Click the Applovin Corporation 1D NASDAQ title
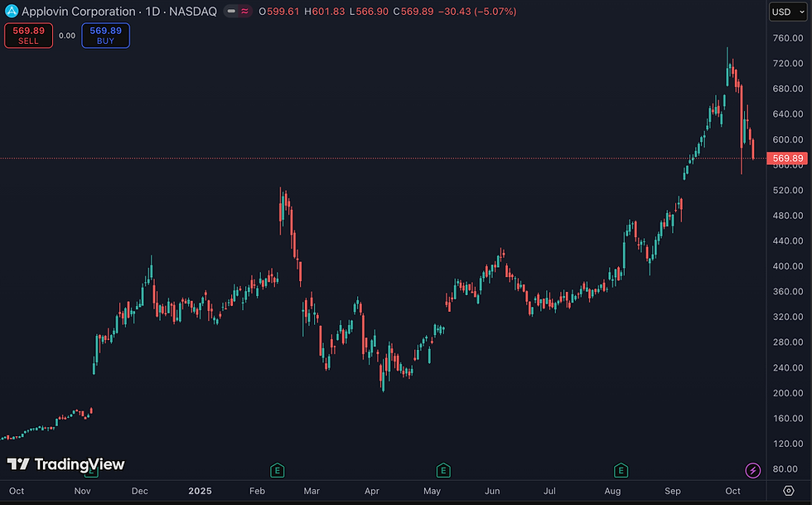Image resolution: width=812 pixels, height=505 pixels. point(119,12)
